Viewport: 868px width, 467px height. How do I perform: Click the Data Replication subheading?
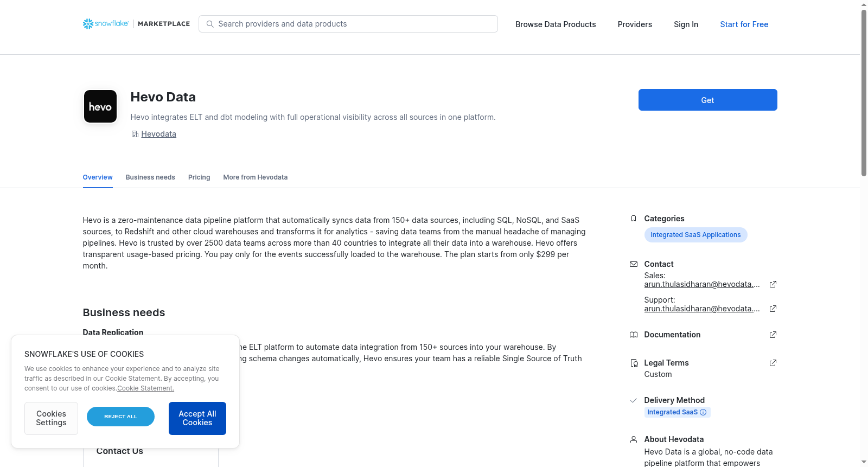pyautogui.click(x=113, y=332)
